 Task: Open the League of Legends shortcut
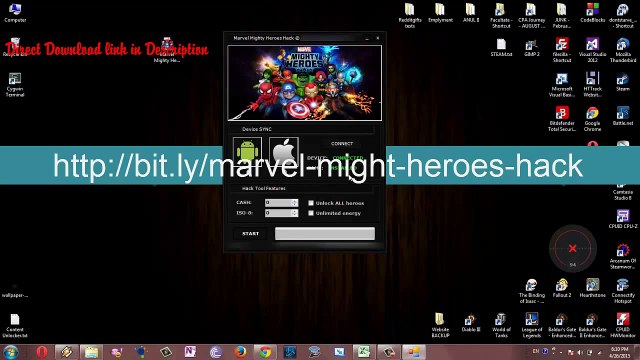coord(531,326)
